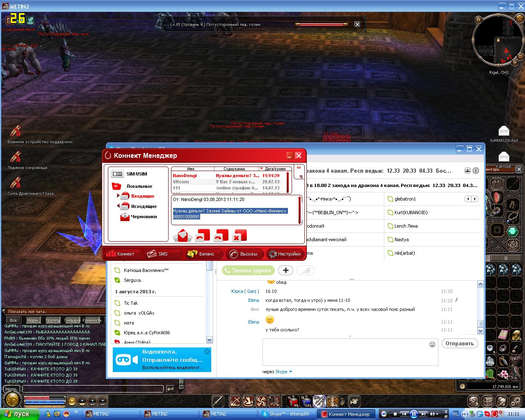Click the chat send enter icon
This screenshot has height=420, width=525.
(x=171, y=388)
